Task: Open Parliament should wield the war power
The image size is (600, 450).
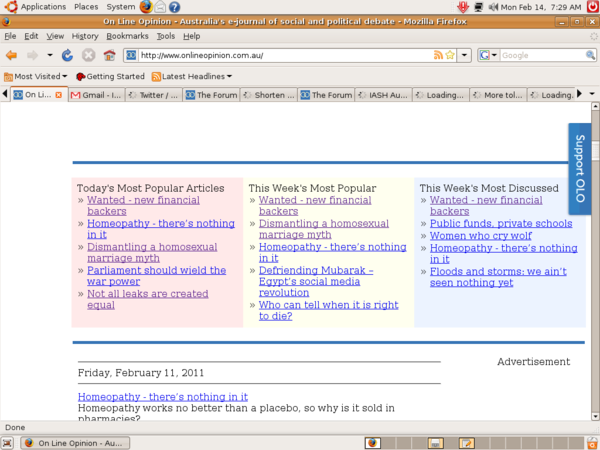Action: click(157, 276)
